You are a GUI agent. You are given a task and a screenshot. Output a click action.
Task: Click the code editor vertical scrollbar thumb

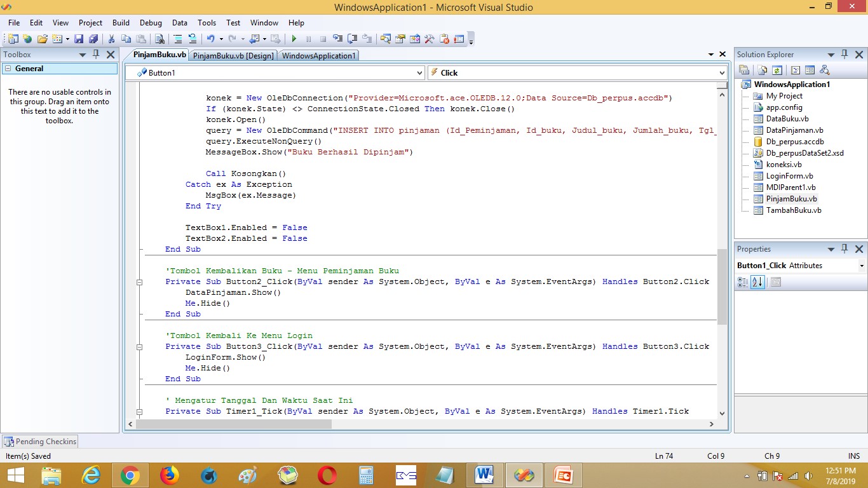(722, 287)
